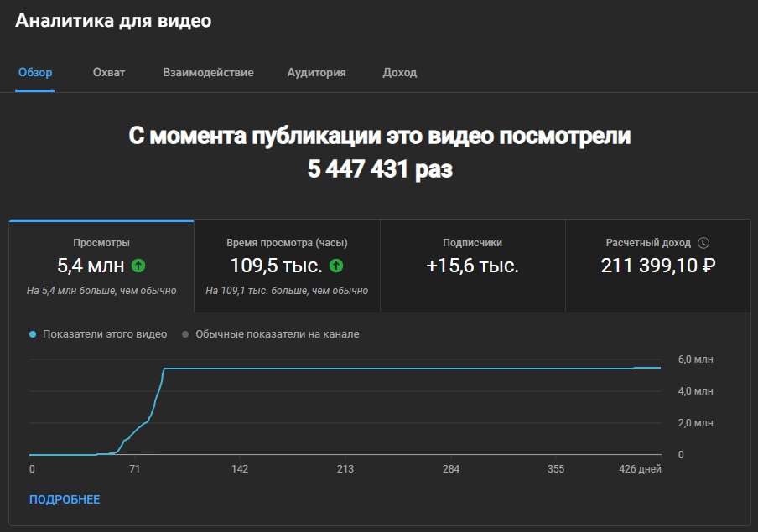Click the Аналитика для видео page title

click(x=113, y=22)
